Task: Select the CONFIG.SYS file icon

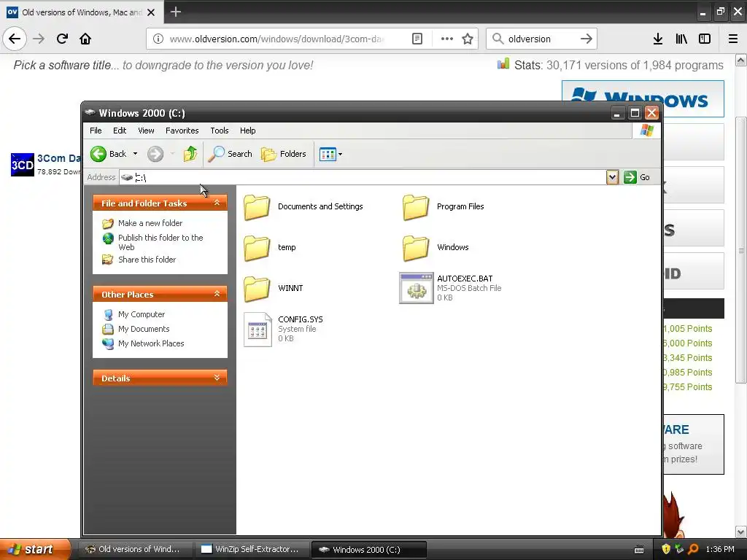Action: point(258,329)
